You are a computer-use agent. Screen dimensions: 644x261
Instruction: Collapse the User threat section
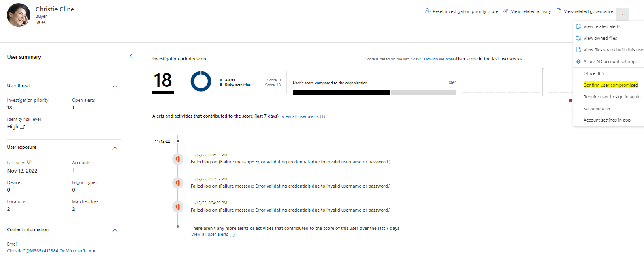(115, 86)
